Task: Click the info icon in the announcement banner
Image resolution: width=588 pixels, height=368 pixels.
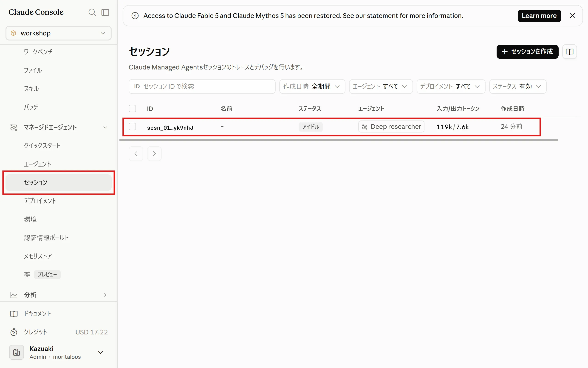Action: (x=135, y=16)
